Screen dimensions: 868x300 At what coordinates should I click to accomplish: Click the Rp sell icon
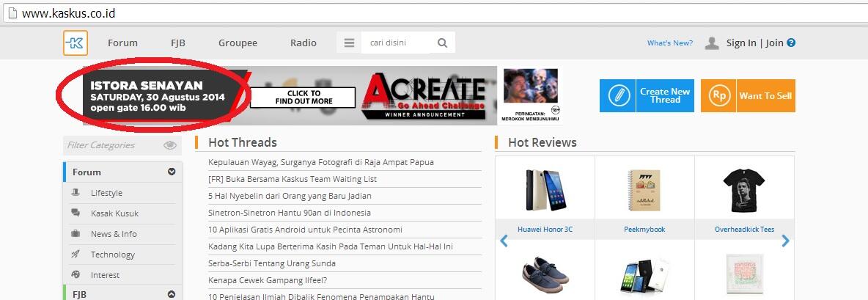point(718,96)
